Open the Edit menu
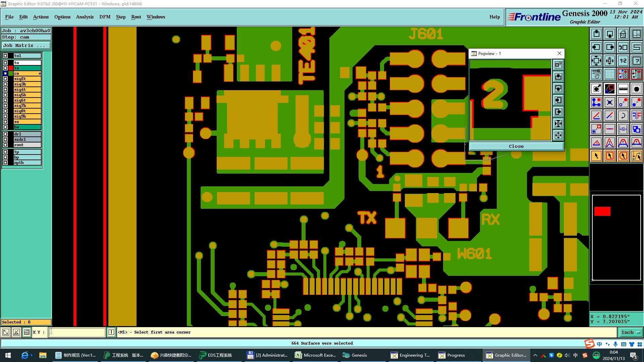644x362 pixels. tap(23, 17)
